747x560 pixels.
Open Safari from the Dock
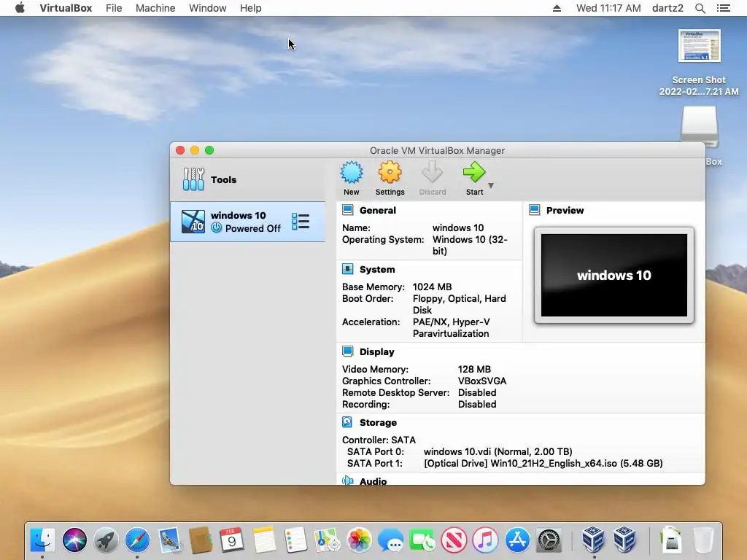137,540
